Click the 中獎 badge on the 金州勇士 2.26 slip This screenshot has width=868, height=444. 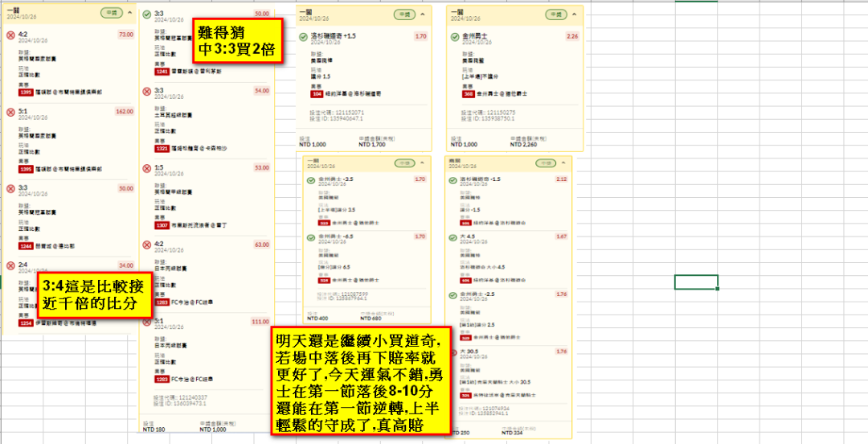tap(556, 14)
